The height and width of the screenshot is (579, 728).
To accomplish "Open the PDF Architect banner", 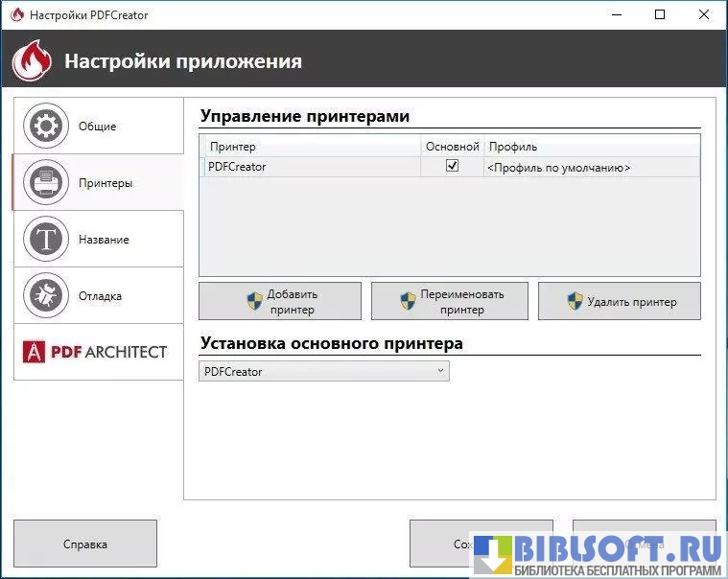I will 98,352.
